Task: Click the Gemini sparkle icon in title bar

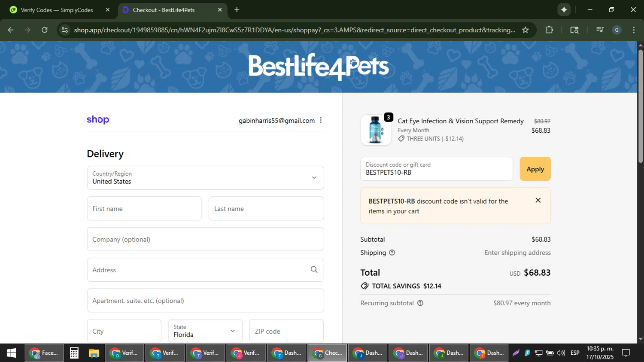Action: click(x=564, y=10)
